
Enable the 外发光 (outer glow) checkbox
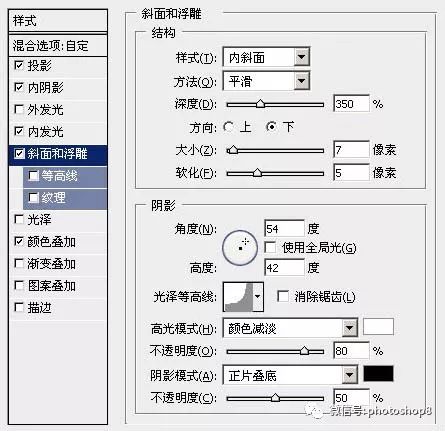click(19, 109)
